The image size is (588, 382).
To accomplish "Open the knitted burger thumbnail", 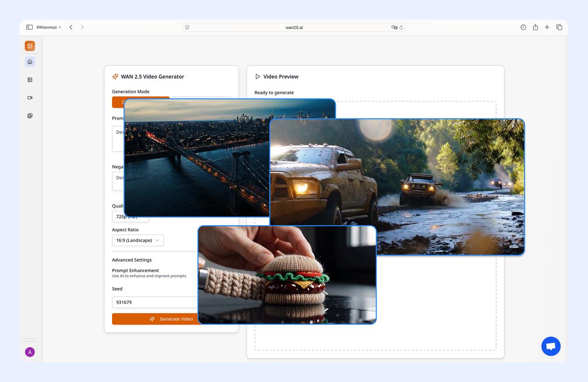I will 287,275.
